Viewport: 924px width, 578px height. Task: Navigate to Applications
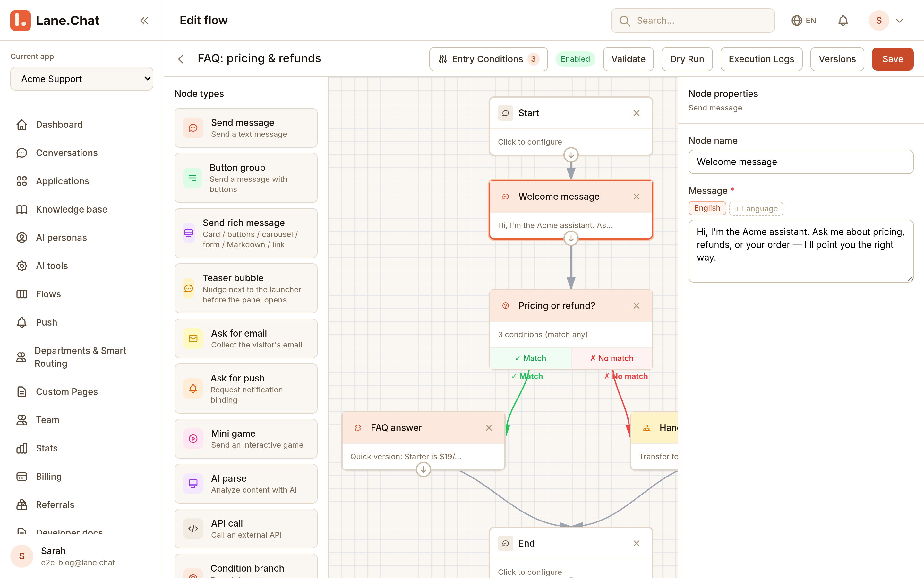[82, 181]
